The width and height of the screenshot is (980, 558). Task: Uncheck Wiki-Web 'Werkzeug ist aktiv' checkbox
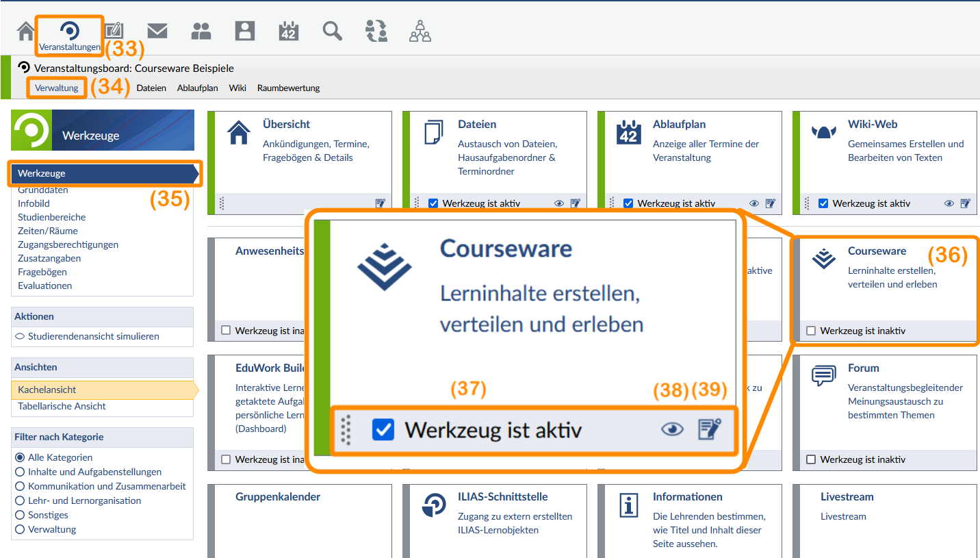[x=823, y=203]
